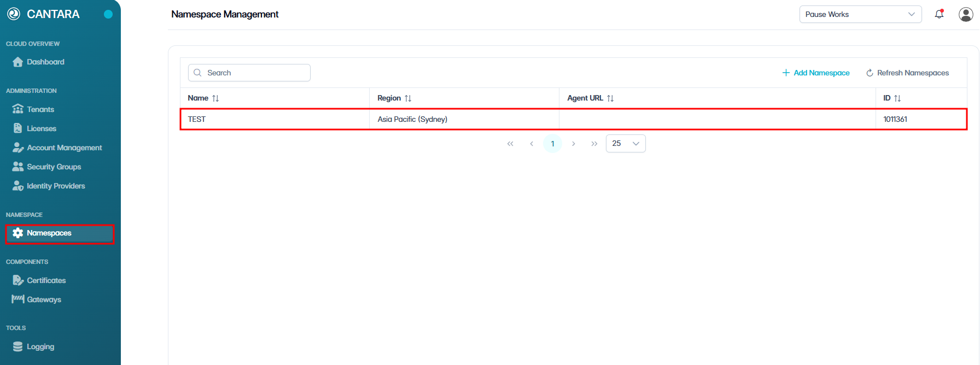Click the plus icon for Add Namespace
The height and width of the screenshot is (365, 980).
pos(786,73)
